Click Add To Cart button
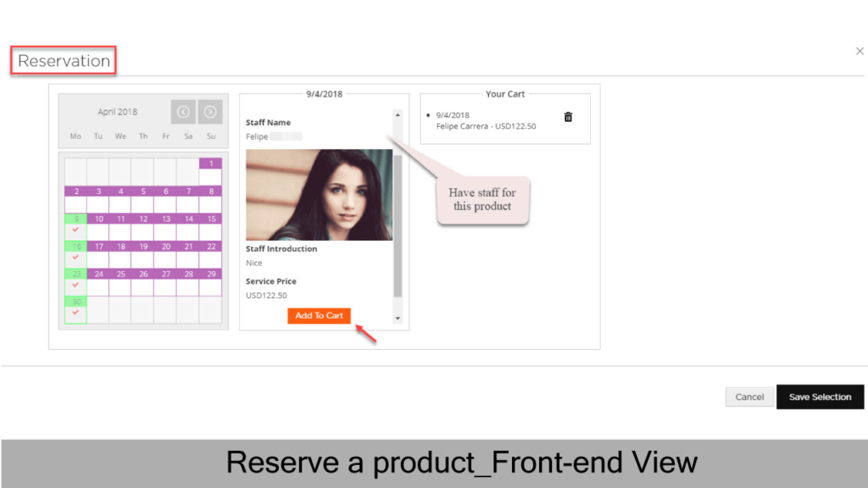868x488 pixels. tap(319, 315)
